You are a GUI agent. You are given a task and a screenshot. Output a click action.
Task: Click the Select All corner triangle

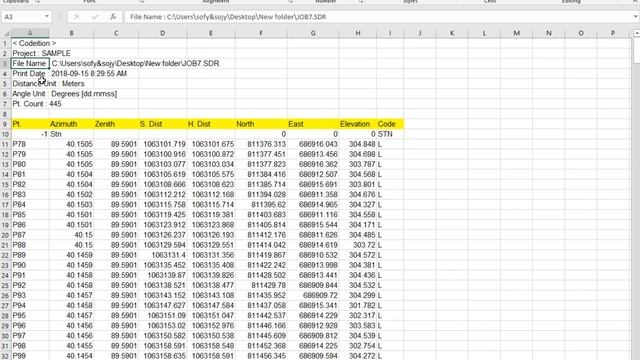coord(6,33)
